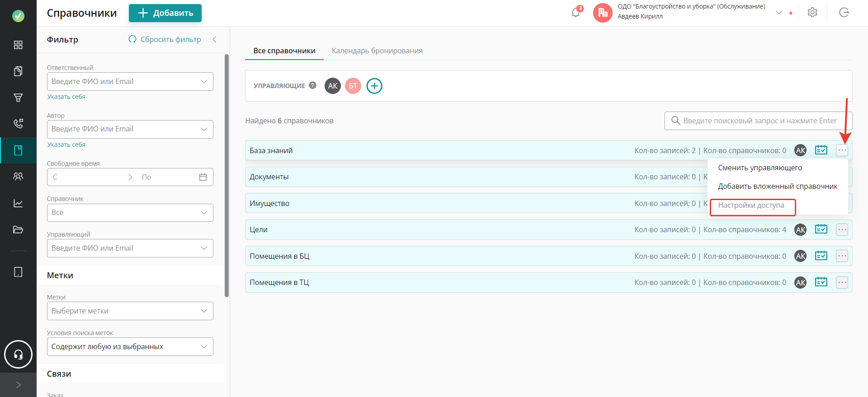Click the red company avatar icon
Image resolution: width=868 pixels, height=397 pixels.
[603, 13]
